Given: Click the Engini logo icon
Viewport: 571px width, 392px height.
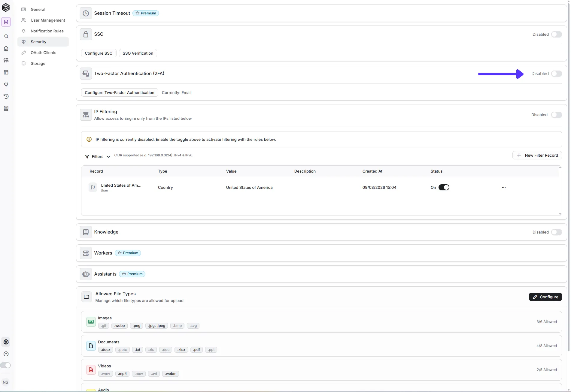Looking at the screenshot, I should tap(6, 8).
